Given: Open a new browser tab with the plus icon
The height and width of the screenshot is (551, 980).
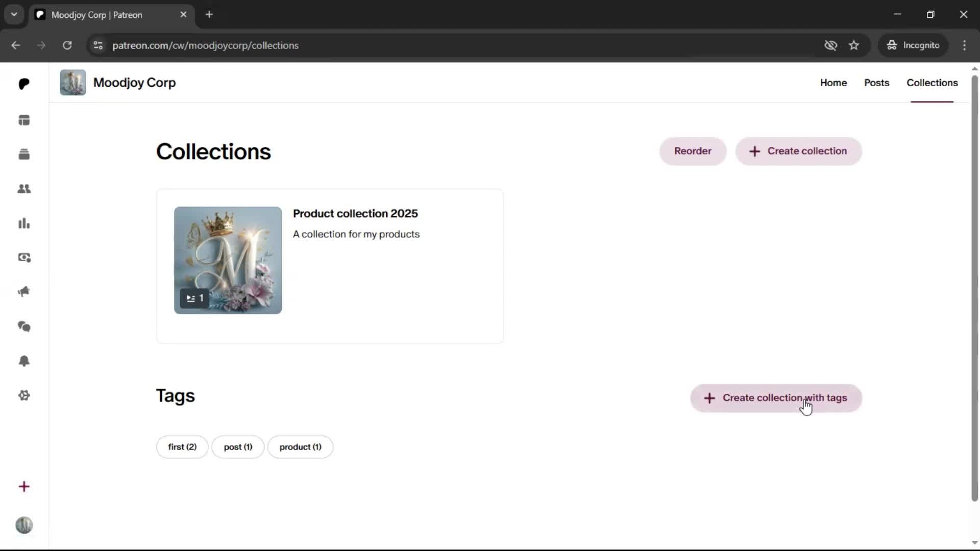Looking at the screenshot, I should [x=209, y=15].
